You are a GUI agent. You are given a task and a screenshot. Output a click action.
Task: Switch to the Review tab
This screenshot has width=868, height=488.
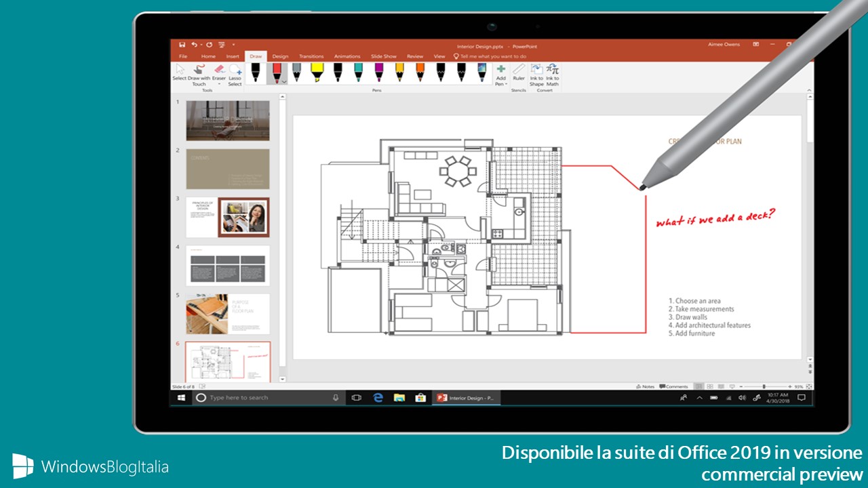[x=415, y=56]
